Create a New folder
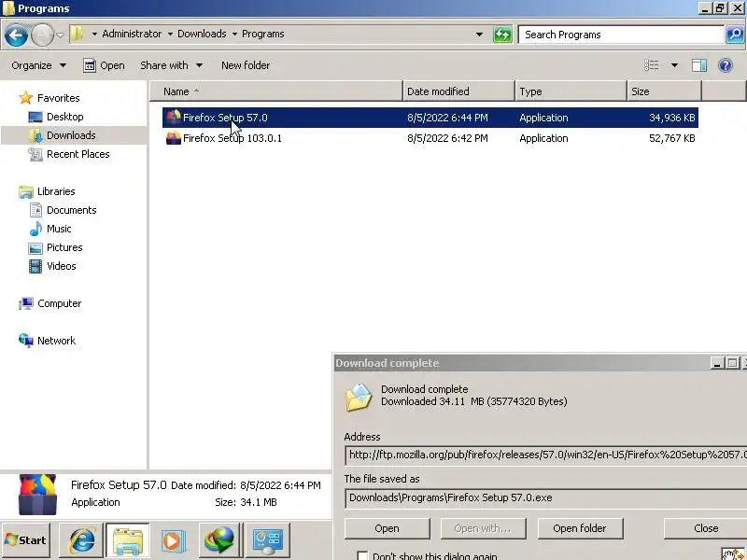747x560 pixels. [x=246, y=65]
